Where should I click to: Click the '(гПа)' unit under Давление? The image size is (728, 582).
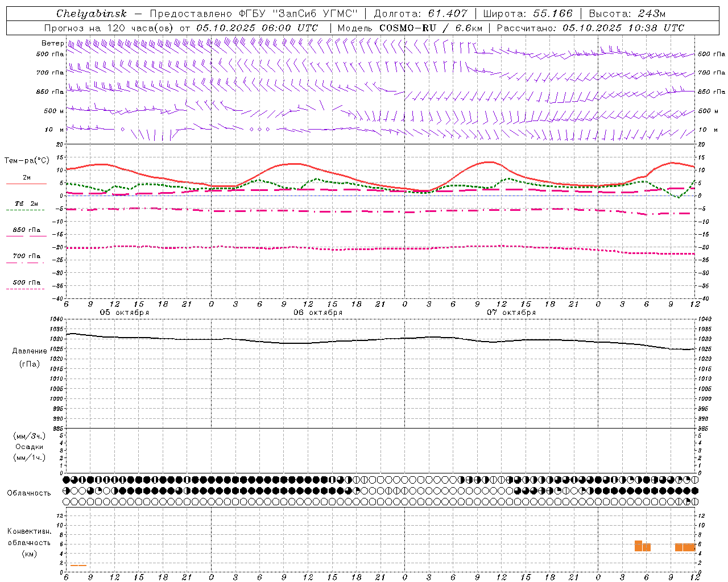click(30, 364)
